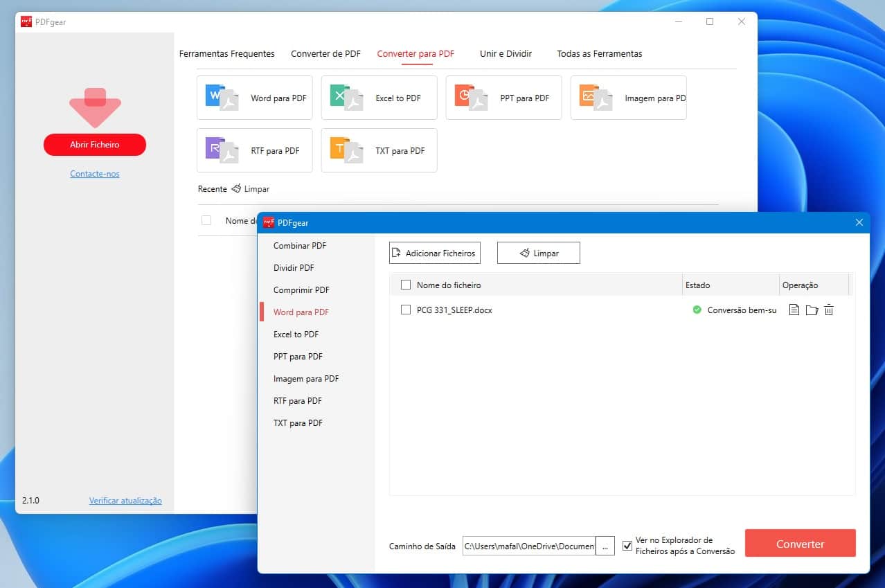This screenshot has width=885, height=588.
Task: Close the PDFgear conversion dialog
Action: click(x=859, y=222)
